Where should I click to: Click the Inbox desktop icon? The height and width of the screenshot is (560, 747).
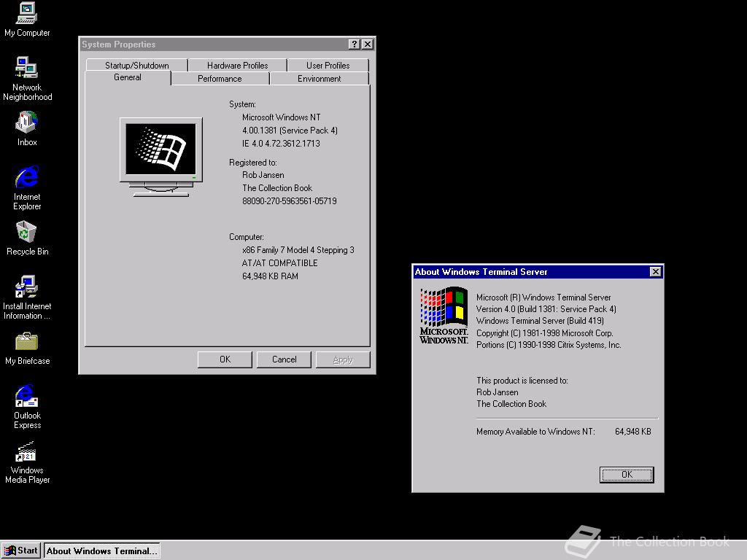click(27, 128)
